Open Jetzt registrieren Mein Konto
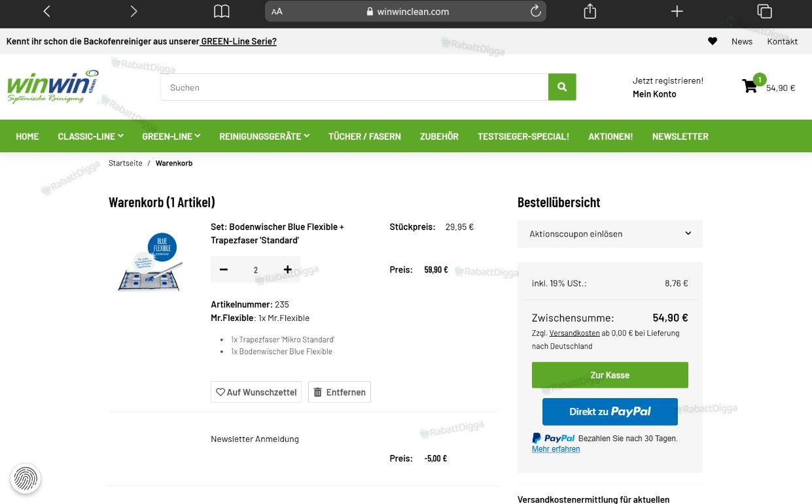 click(x=667, y=87)
